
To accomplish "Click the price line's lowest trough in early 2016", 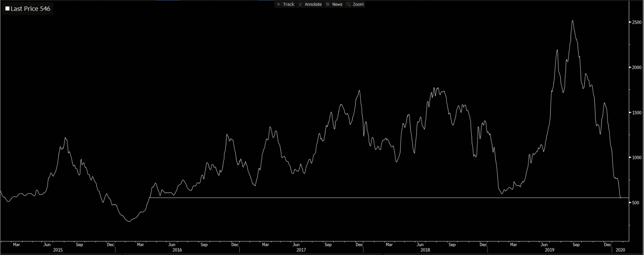I will click(129, 221).
